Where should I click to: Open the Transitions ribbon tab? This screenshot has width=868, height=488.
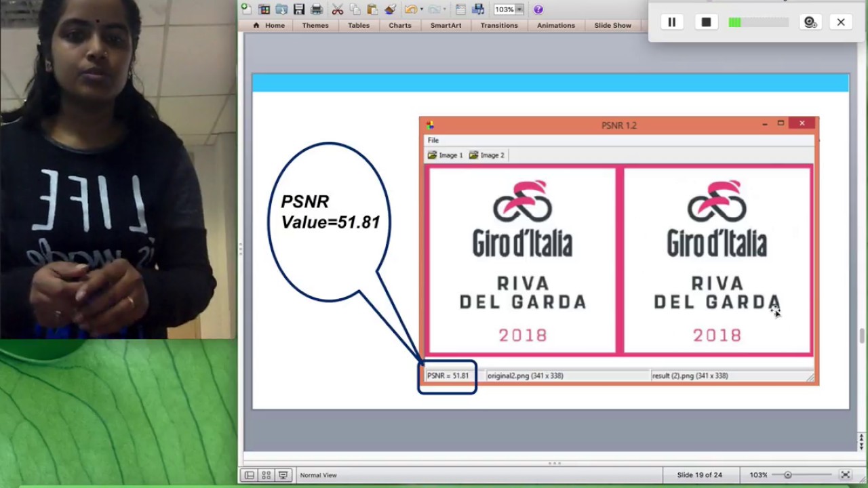pos(499,25)
